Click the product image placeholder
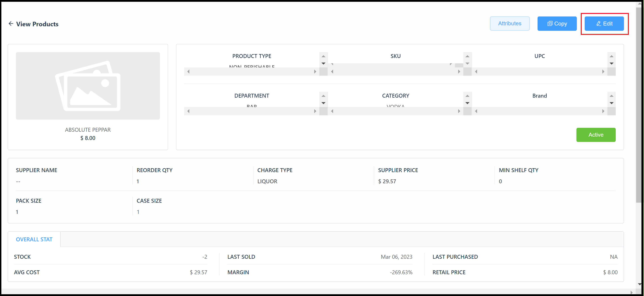This screenshot has height=296, width=644. tap(88, 86)
